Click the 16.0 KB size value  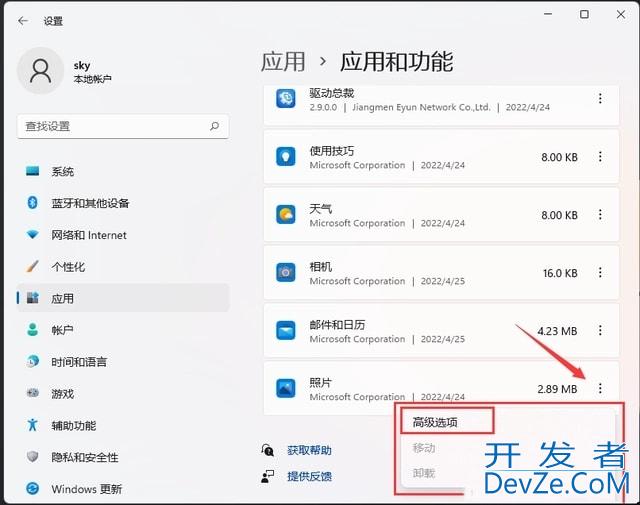[560, 273]
